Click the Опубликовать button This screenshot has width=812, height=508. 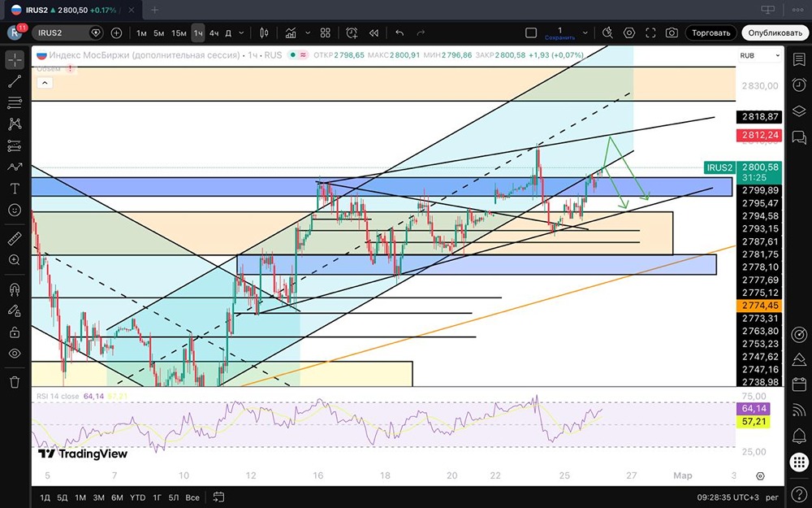click(x=775, y=33)
